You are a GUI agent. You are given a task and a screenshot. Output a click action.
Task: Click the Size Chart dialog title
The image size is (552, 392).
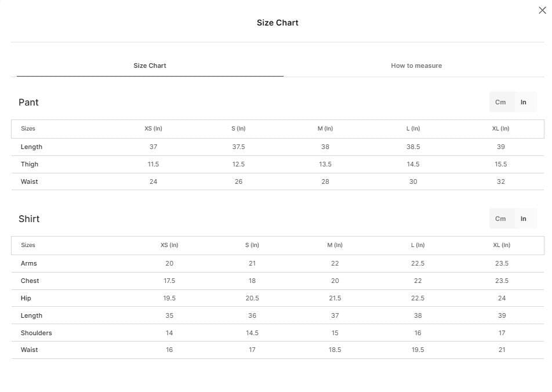[277, 23]
